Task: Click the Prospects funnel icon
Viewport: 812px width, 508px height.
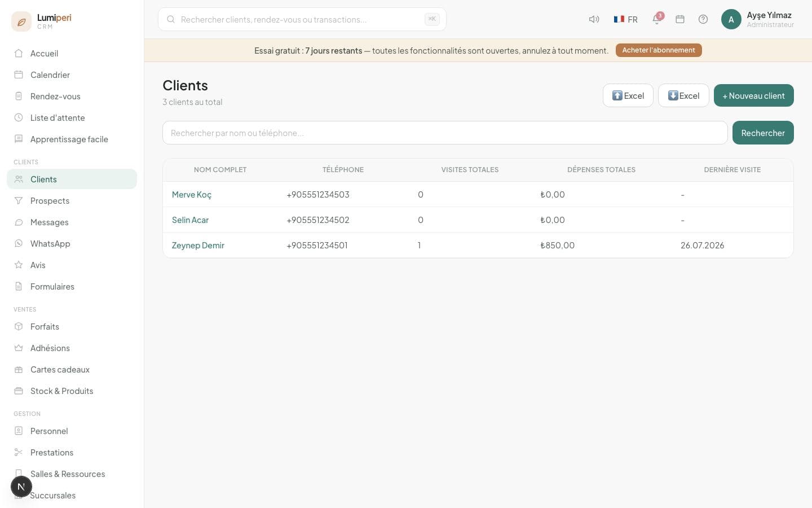Action: pos(19,200)
